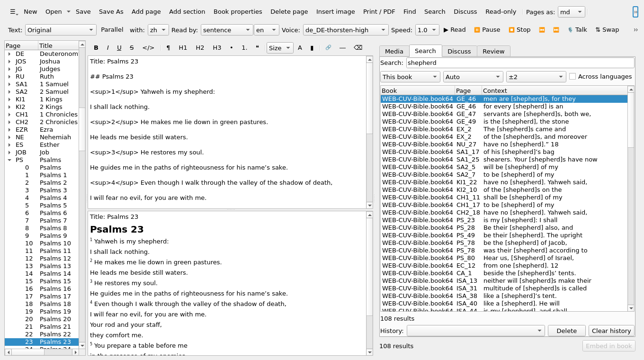Pick highlight background color
Viewport: 644px width, 360px height.
[312, 48]
